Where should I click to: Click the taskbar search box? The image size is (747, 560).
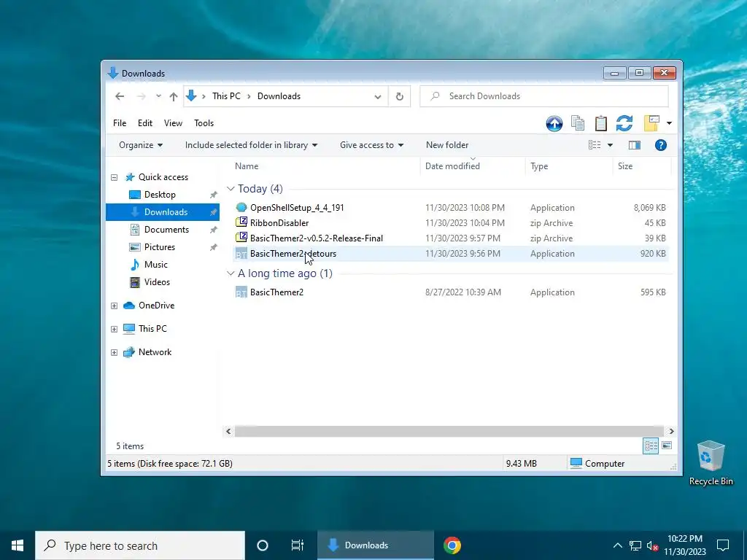tap(140, 545)
